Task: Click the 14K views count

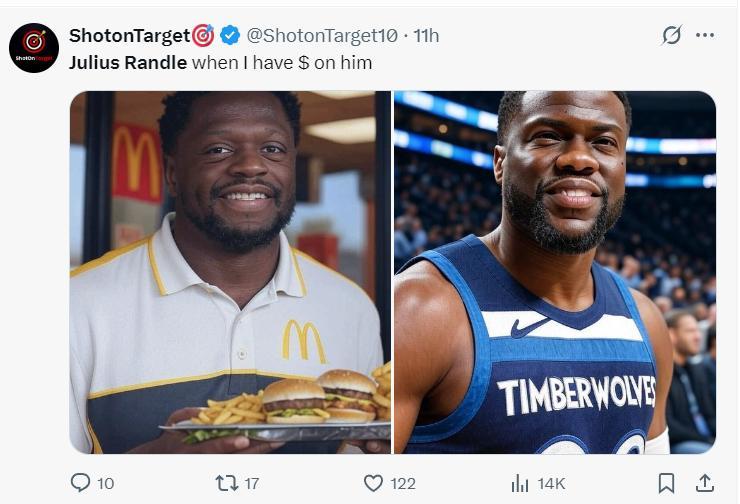Action: tap(551, 483)
